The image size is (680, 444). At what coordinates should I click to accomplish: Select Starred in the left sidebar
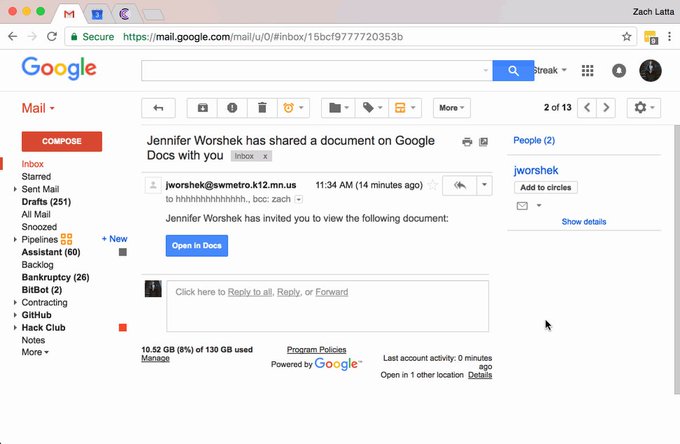point(37,177)
